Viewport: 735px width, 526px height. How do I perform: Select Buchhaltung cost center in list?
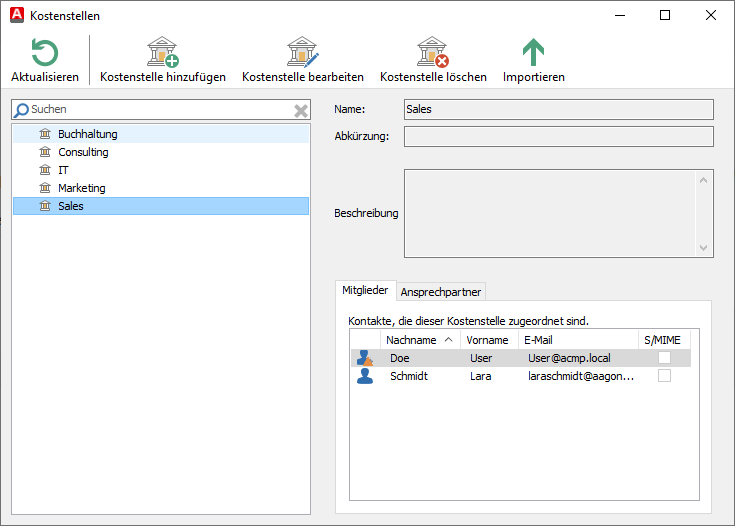pos(88,134)
